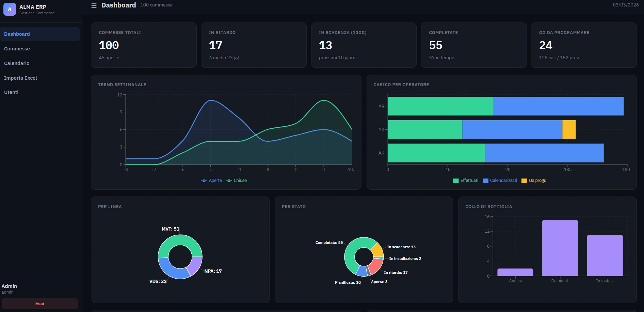Click the date 03/03/2026

pos(626,5)
